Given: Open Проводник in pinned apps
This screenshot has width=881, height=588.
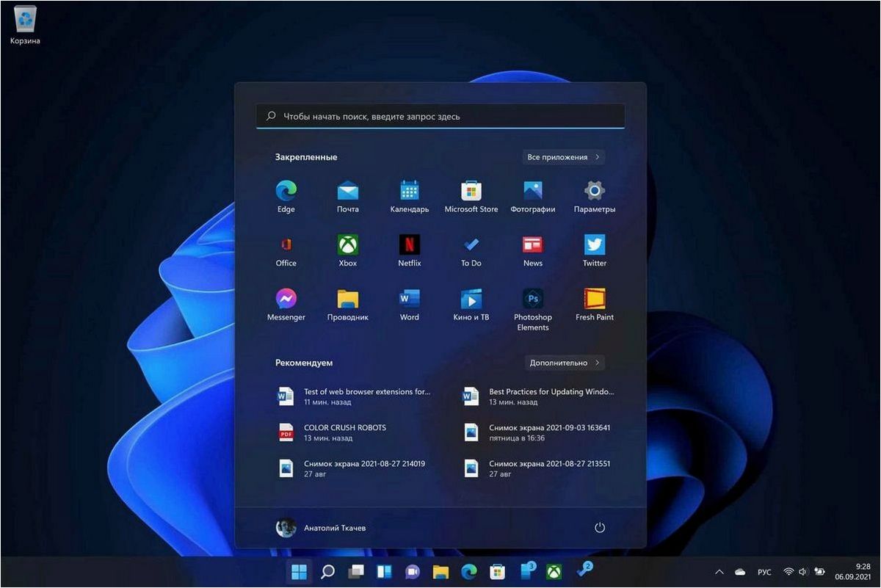Looking at the screenshot, I should 348,305.
